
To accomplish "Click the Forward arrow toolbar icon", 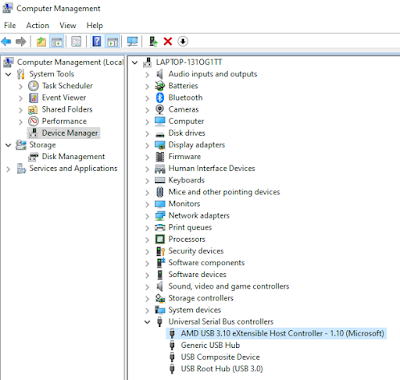I will 21,42.
